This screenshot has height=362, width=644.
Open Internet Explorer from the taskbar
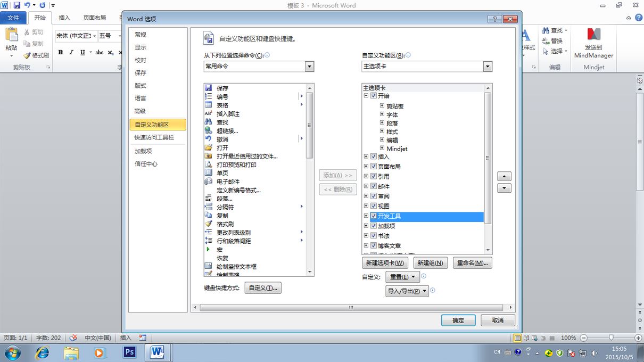click(42, 352)
